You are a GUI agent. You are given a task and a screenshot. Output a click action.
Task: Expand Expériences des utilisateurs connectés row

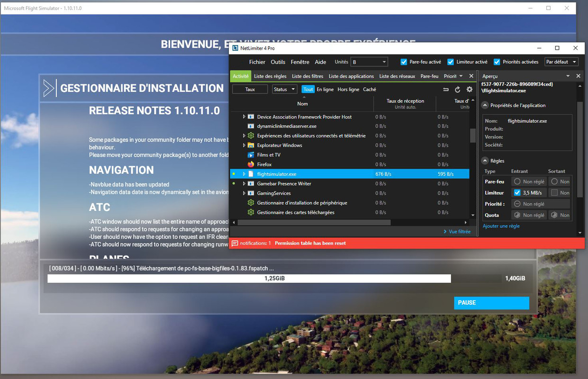(x=244, y=135)
